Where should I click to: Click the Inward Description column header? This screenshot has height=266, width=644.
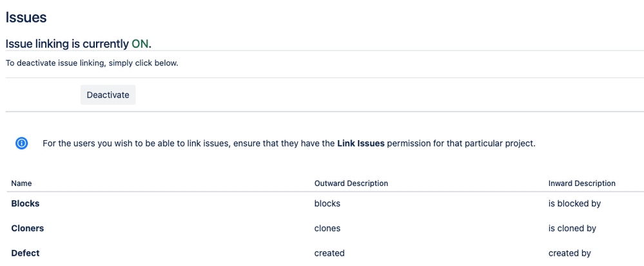click(x=582, y=183)
